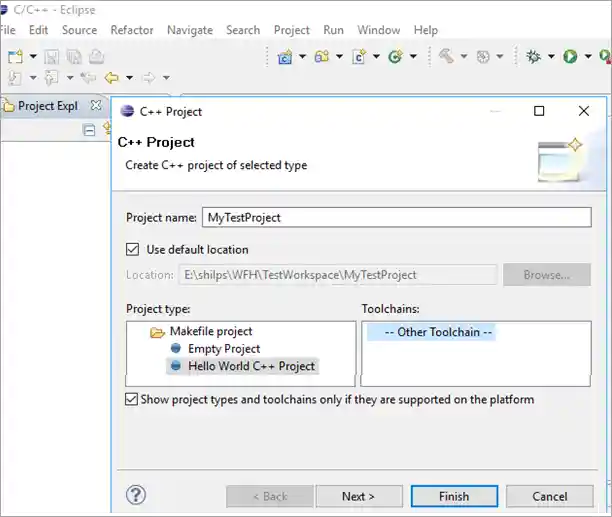Click the Location path field
Screen dimensions: 612x517
[x=338, y=275]
